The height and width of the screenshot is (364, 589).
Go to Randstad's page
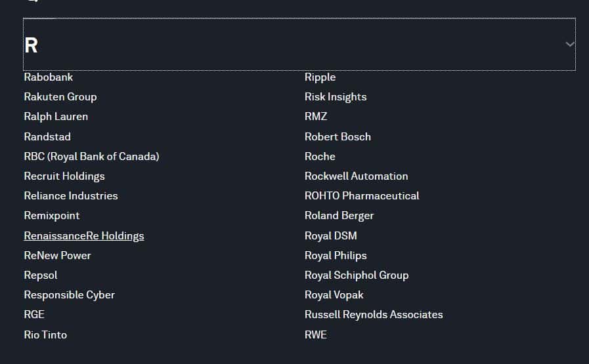pyautogui.click(x=47, y=136)
